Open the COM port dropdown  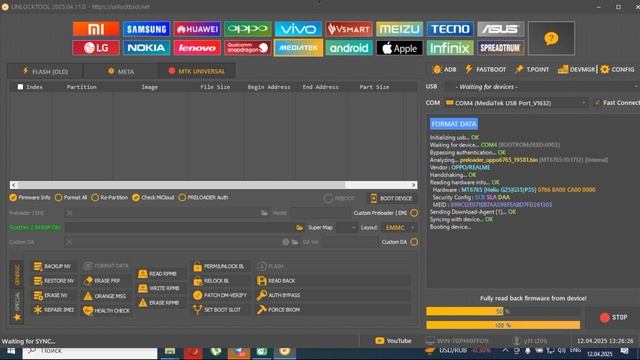516,103
